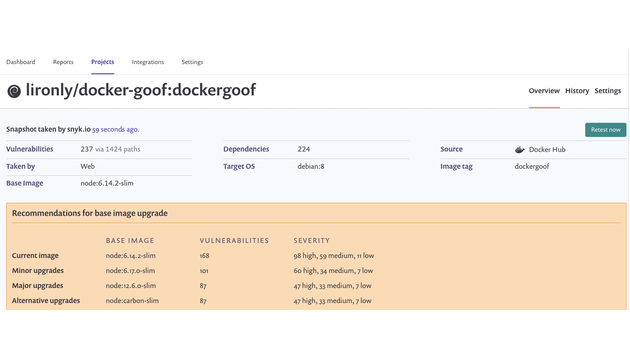The image size is (630, 360).
Task: Click the BASE IMAGE column header
Action: point(130,241)
